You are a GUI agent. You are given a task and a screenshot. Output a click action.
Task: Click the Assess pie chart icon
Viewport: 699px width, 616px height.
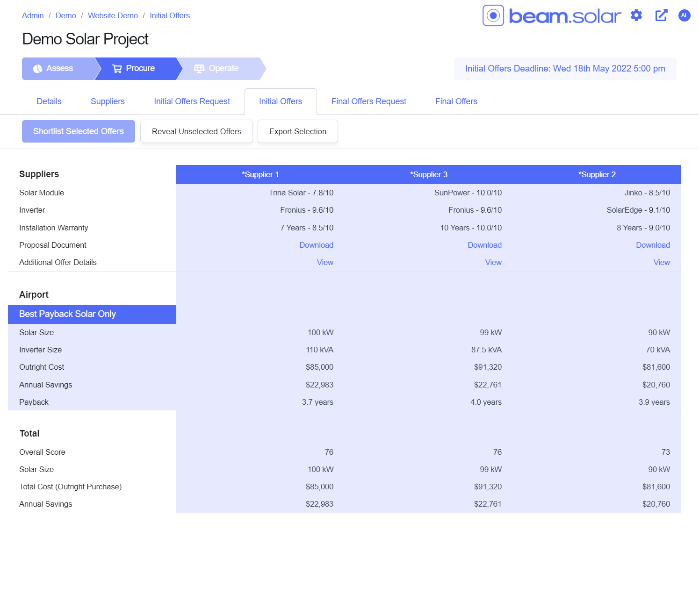(37, 69)
